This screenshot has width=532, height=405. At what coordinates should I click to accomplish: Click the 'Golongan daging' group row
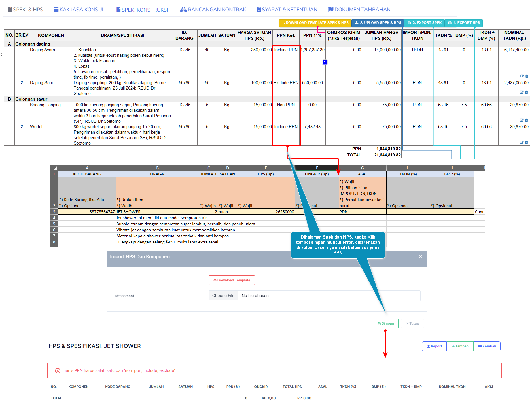pos(267,44)
